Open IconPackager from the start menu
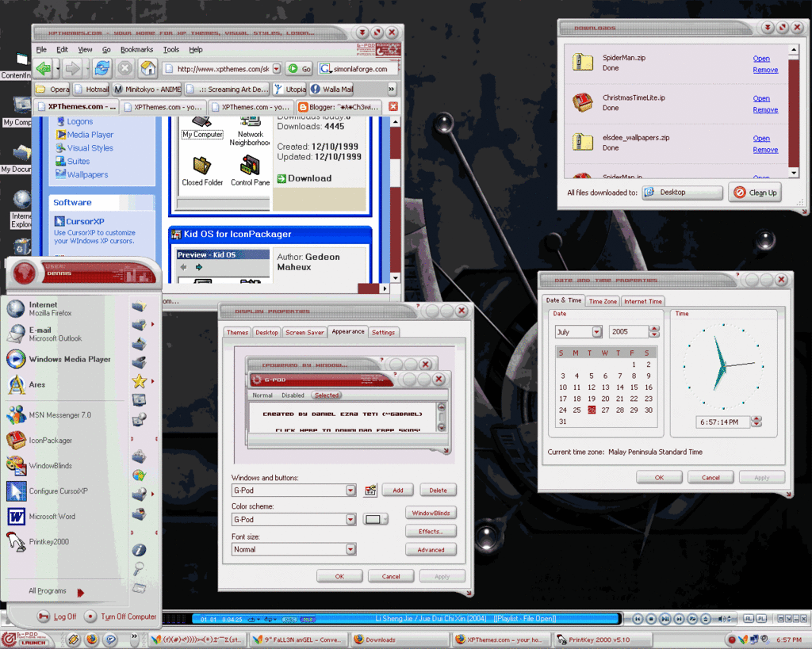The height and width of the screenshot is (649, 812). pos(40,441)
